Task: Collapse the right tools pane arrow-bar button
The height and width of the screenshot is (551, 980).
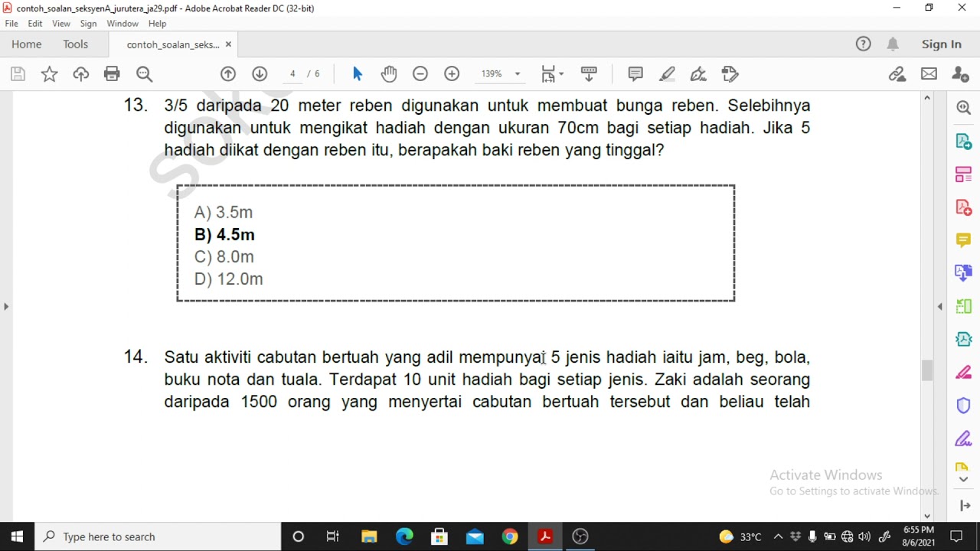Action: 964,506
